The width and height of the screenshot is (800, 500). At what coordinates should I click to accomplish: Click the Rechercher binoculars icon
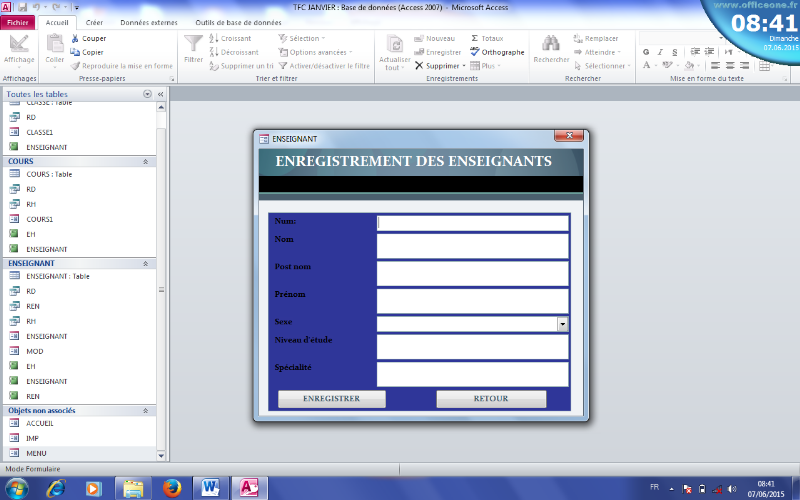(550, 43)
